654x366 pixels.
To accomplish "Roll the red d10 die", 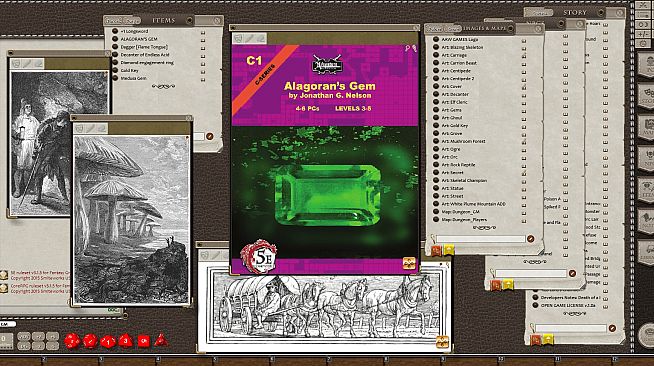I will pos(108,341).
